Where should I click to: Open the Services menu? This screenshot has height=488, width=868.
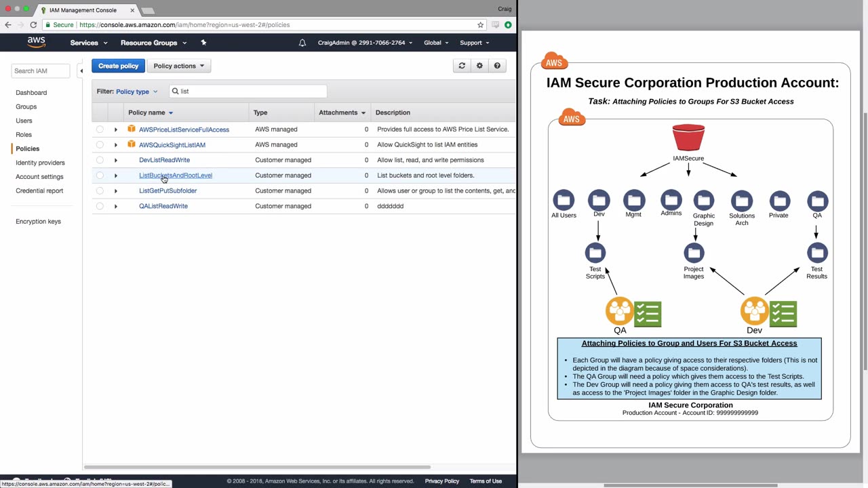click(89, 43)
